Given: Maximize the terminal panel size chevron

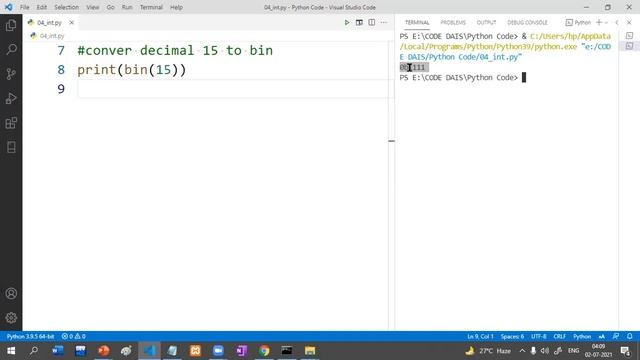Looking at the screenshot, I should point(617,22).
